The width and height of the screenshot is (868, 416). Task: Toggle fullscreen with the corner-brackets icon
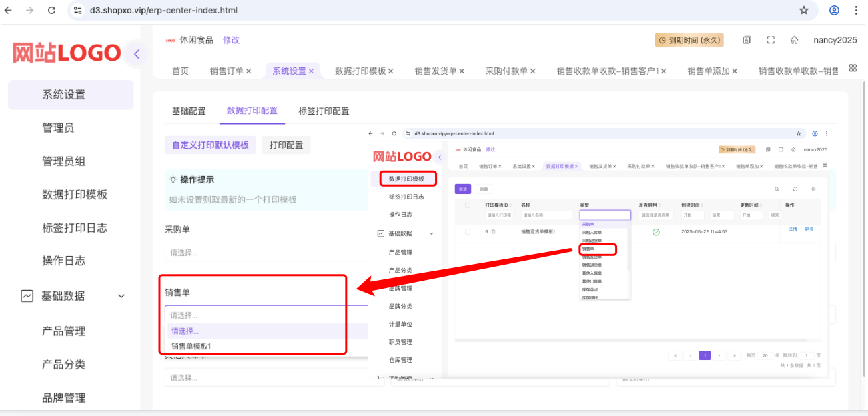pos(771,40)
